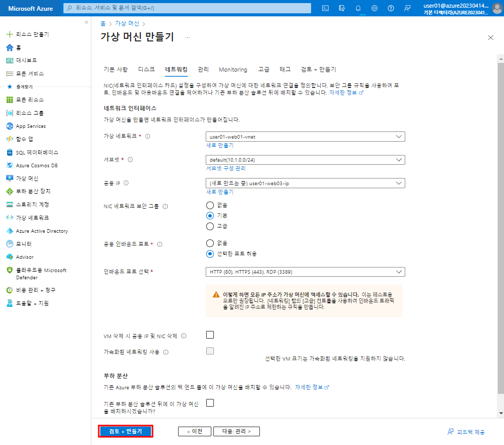Select 없음 for NIC 네트워크 보안 그룹
504x445 pixels.
click(x=210, y=205)
